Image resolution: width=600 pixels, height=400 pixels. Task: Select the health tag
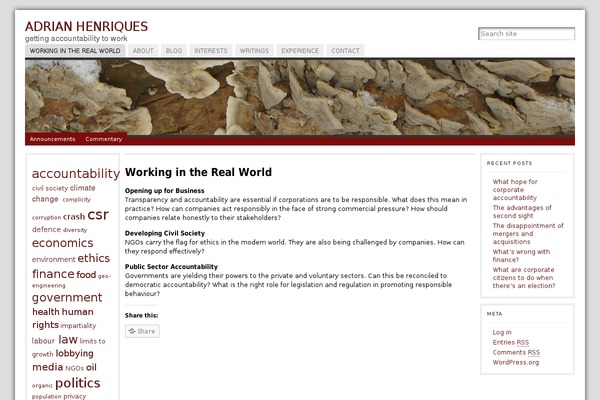tap(46, 312)
